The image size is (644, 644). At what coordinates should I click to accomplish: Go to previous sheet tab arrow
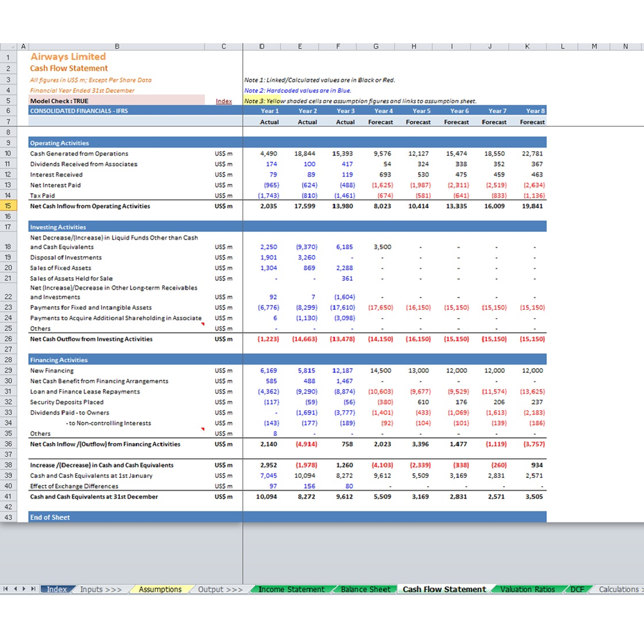point(15,589)
